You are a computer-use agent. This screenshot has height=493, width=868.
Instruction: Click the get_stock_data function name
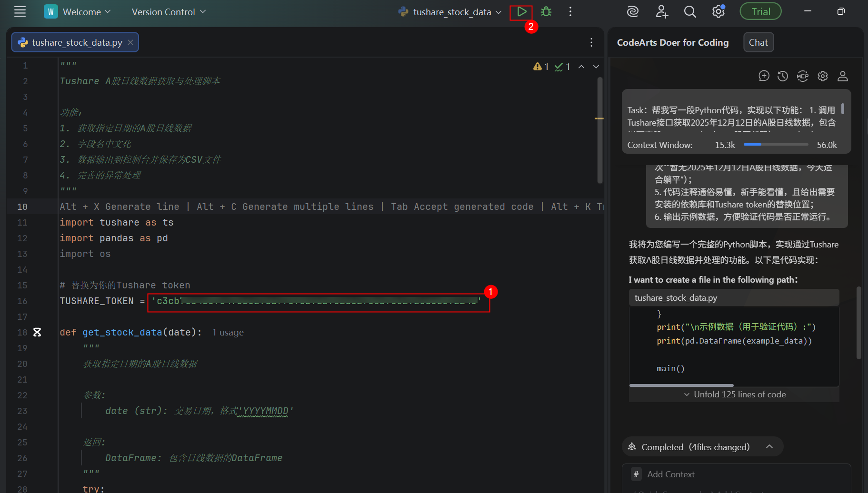(x=122, y=333)
